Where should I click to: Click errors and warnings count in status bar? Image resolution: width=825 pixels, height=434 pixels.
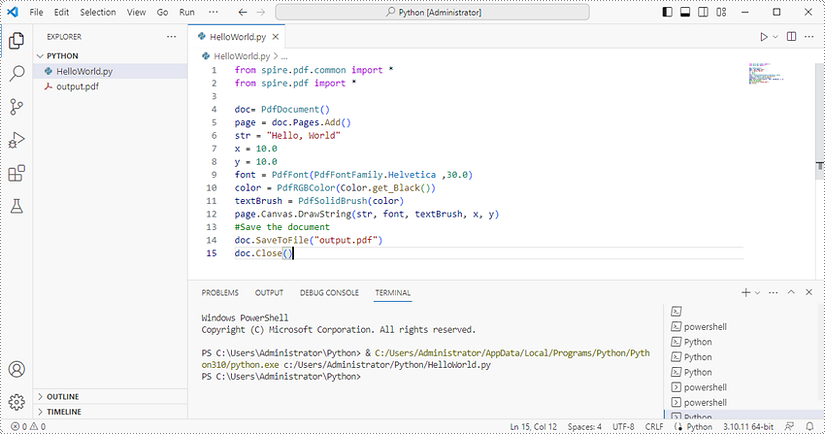tap(28, 427)
